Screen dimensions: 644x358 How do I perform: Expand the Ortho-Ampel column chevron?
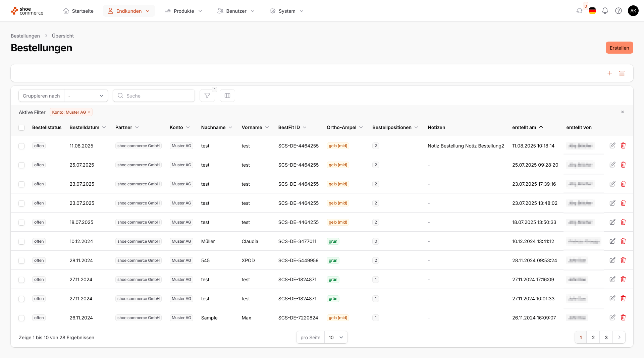click(361, 128)
